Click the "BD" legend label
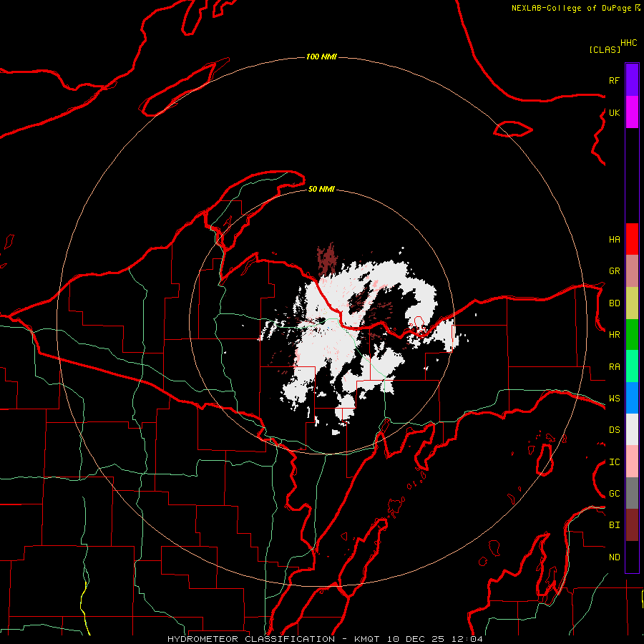This screenshot has width=644, height=644. (614, 303)
